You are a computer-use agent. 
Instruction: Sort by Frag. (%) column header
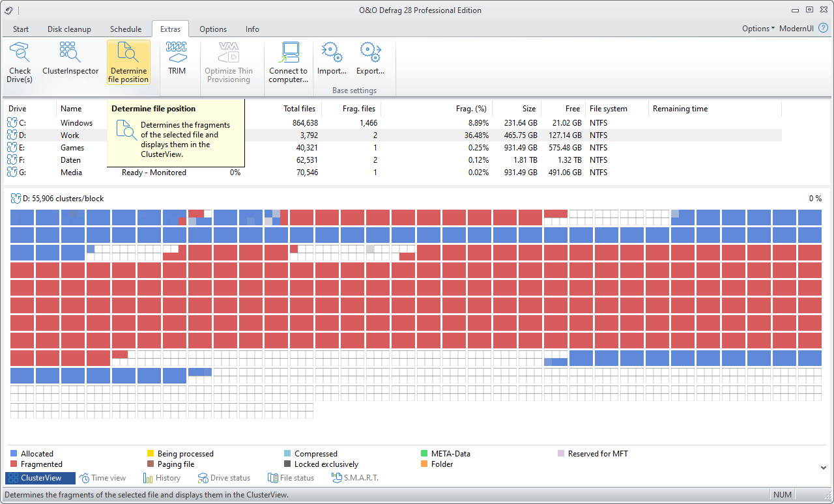471,109
